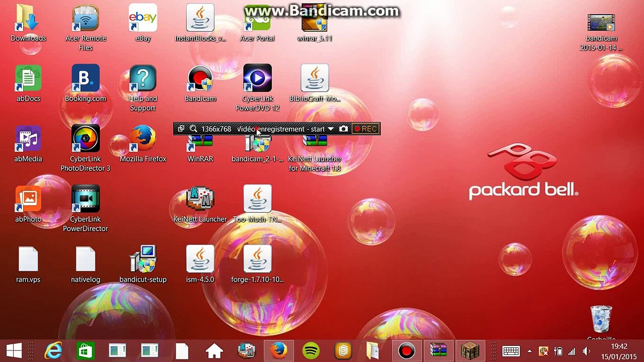644x362 pixels.
Task: Show hidden system tray icons
Action: pos(529,351)
